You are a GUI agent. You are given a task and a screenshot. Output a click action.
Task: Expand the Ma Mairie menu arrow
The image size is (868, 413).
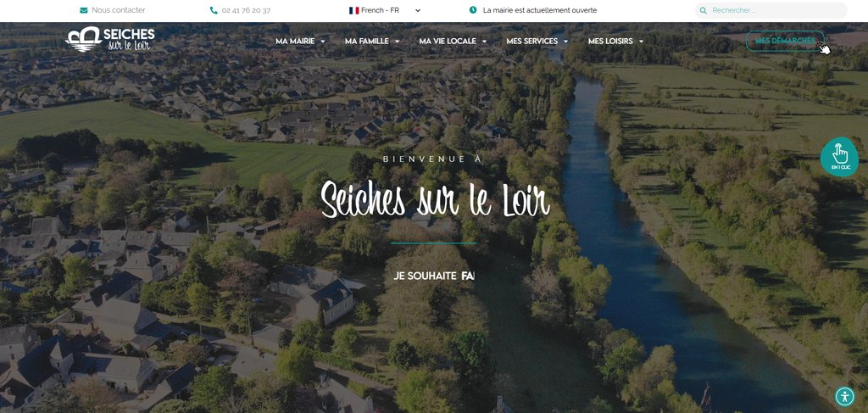(x=323, y=42)
